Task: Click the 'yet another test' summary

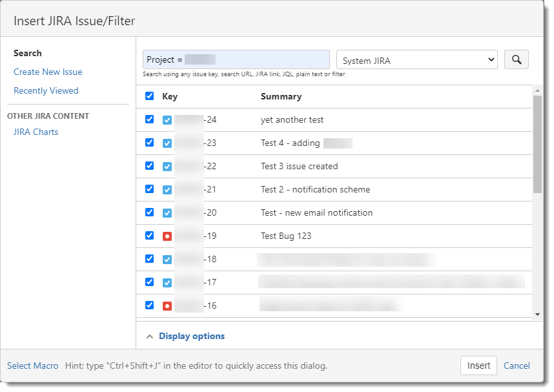Action: tap(292, 120)
